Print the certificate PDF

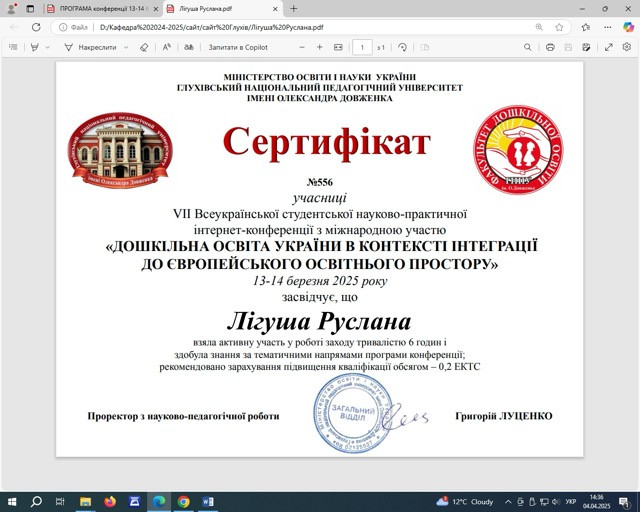(550, 47)
